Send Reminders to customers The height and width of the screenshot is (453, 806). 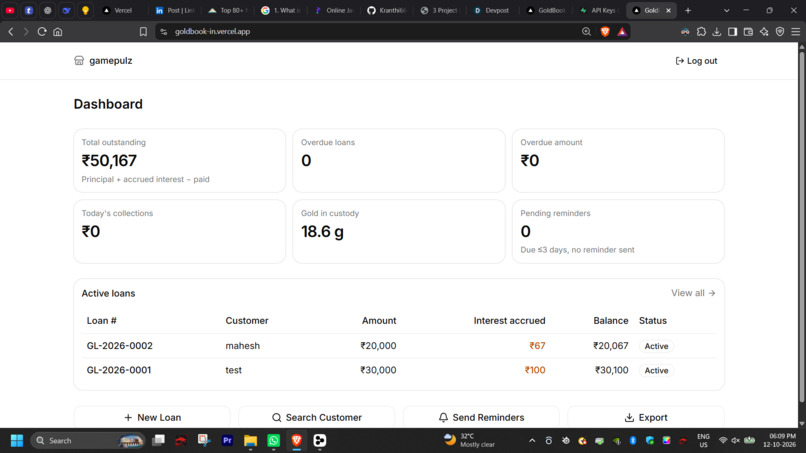pos(481,417)
